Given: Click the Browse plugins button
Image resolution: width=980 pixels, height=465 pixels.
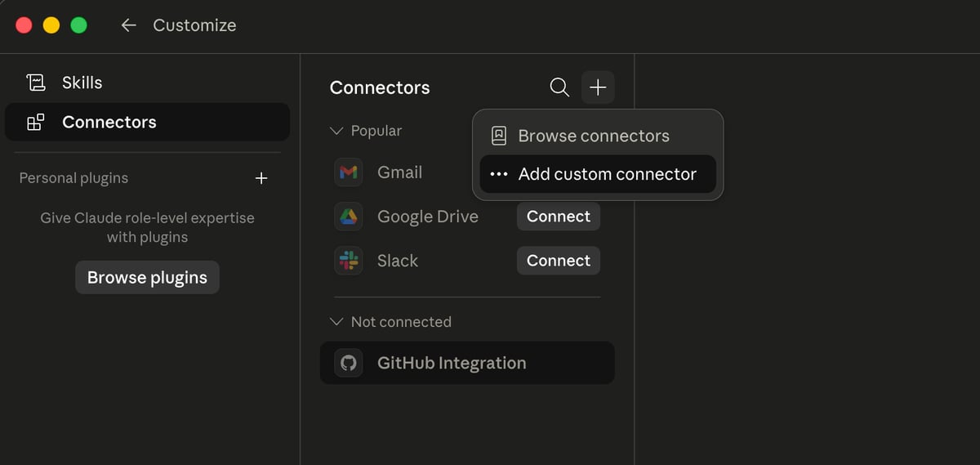Looking at the screenshot, I should click(147, 278).
